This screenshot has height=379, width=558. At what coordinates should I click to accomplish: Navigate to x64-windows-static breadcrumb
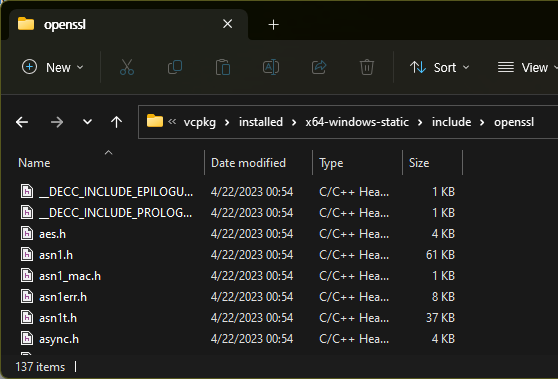[357, 122]
